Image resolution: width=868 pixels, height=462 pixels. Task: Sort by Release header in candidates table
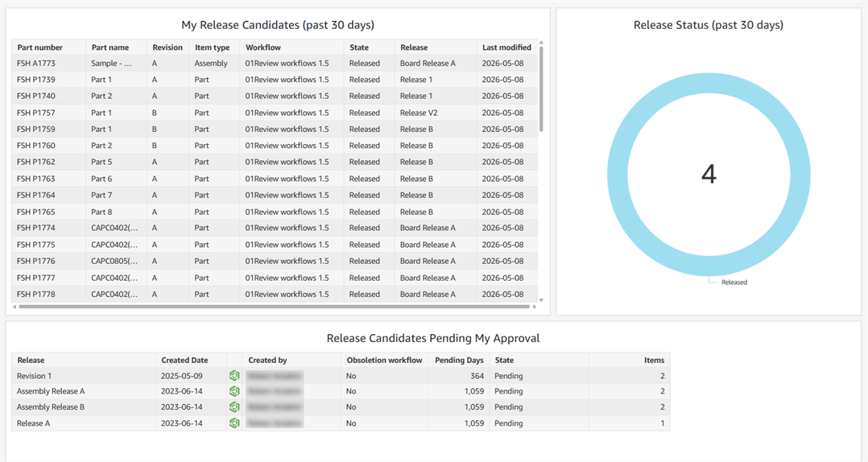click(x=414, y=47)
